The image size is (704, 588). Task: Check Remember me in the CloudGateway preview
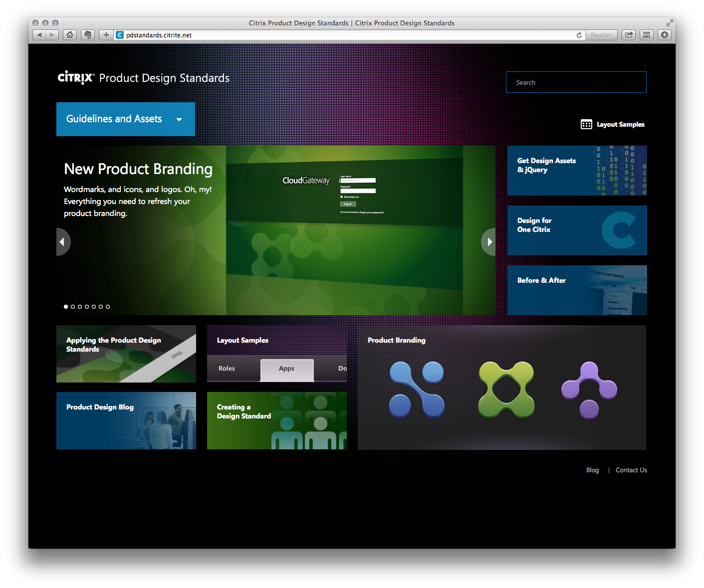[341, 196]
